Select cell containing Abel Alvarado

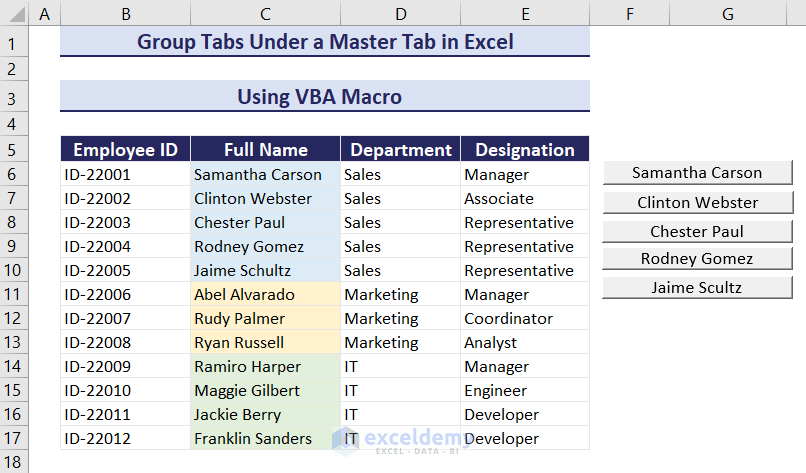pos(265,294)
